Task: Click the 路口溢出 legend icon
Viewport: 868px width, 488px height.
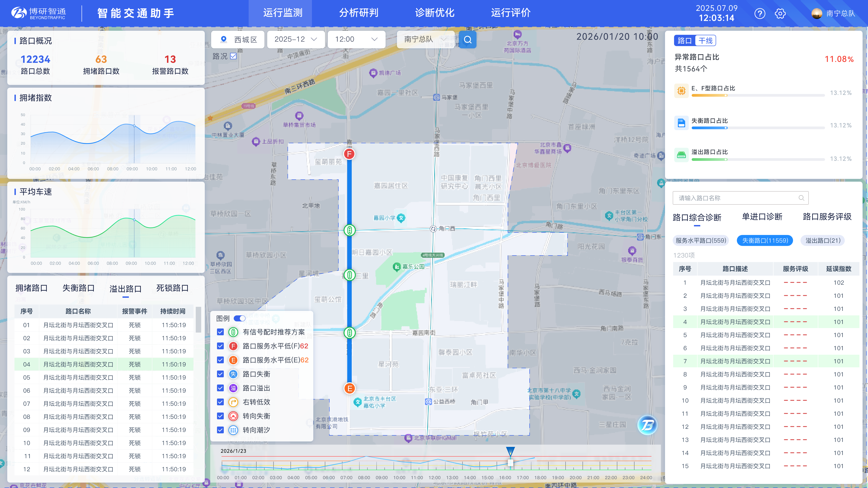Action: pos(233,388)
